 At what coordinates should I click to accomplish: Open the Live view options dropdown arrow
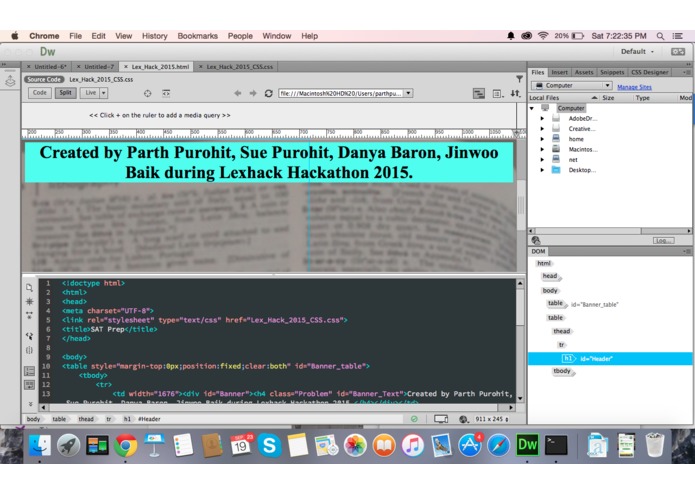click(104, 93)
